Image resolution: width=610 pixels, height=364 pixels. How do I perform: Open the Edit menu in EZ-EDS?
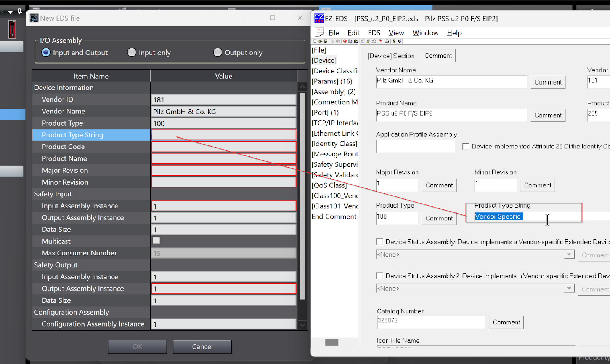[x=353, y=33]
